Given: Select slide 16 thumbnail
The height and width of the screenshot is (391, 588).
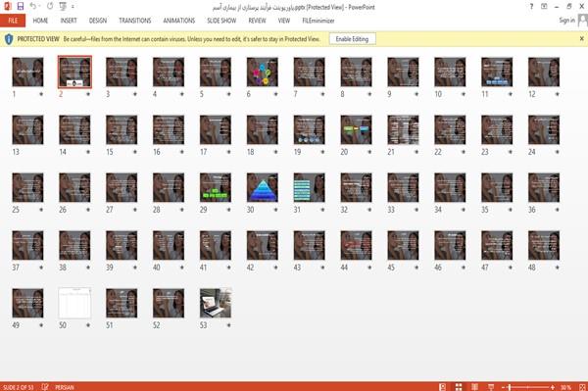Looking at the screenshot, I should pyautogui.click(x=169, y=129).
